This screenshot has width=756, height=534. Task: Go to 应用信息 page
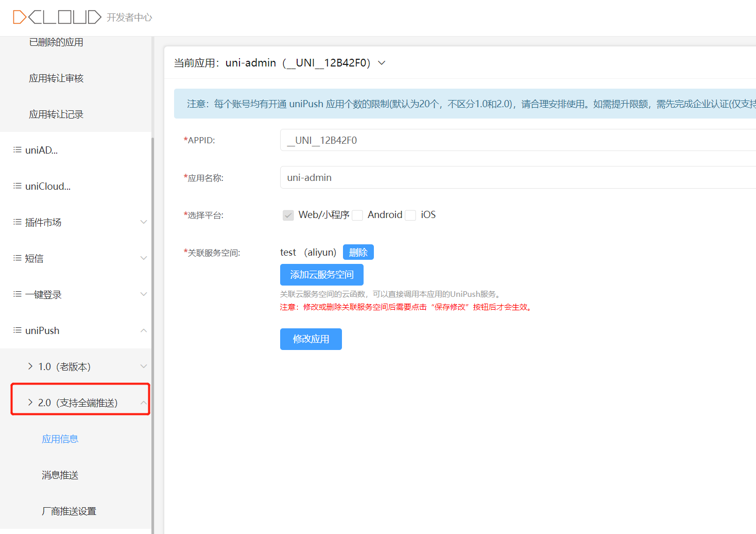point(60,439)
